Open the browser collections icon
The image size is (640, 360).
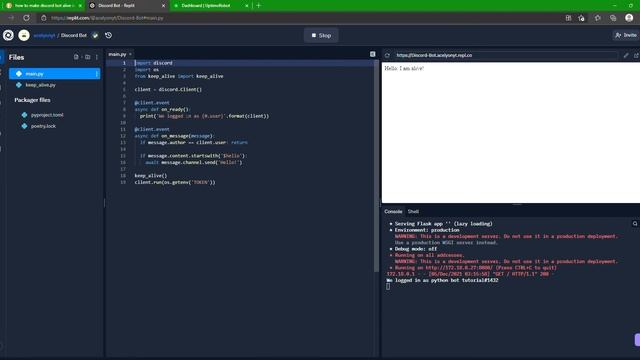point(613,18)
